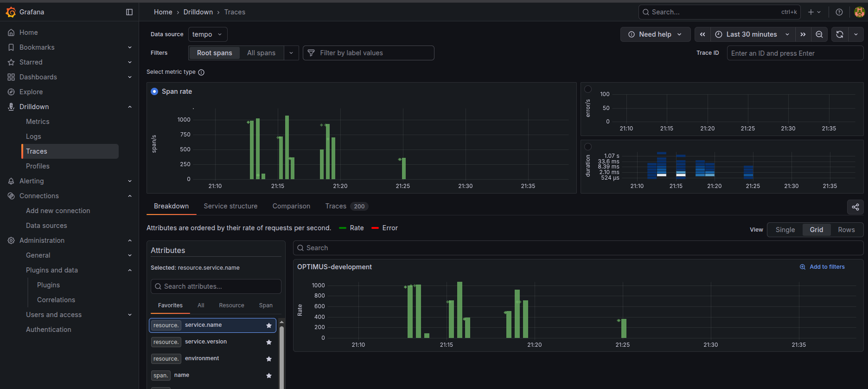Click Add to filters for OPTIMUS-development

(822, 267)
